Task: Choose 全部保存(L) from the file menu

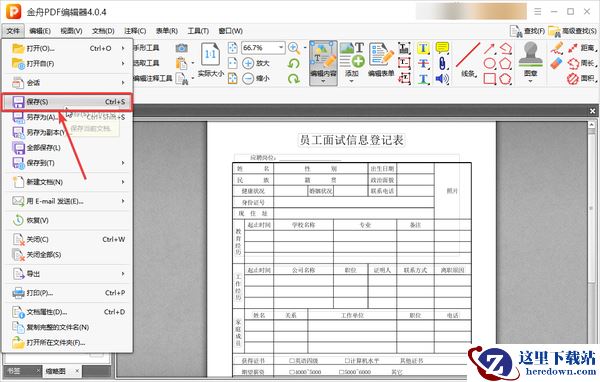Action: coord(68,148)
